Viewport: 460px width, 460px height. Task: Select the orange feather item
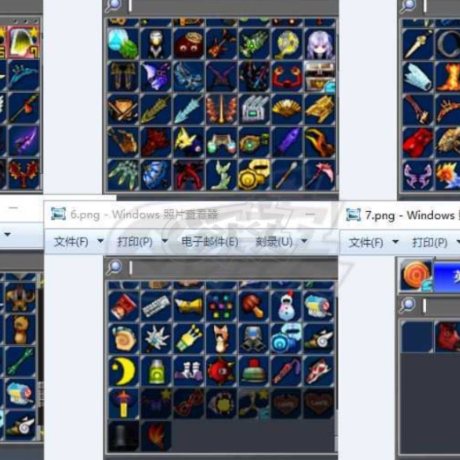pyautogui.click(x=156, y=436)
